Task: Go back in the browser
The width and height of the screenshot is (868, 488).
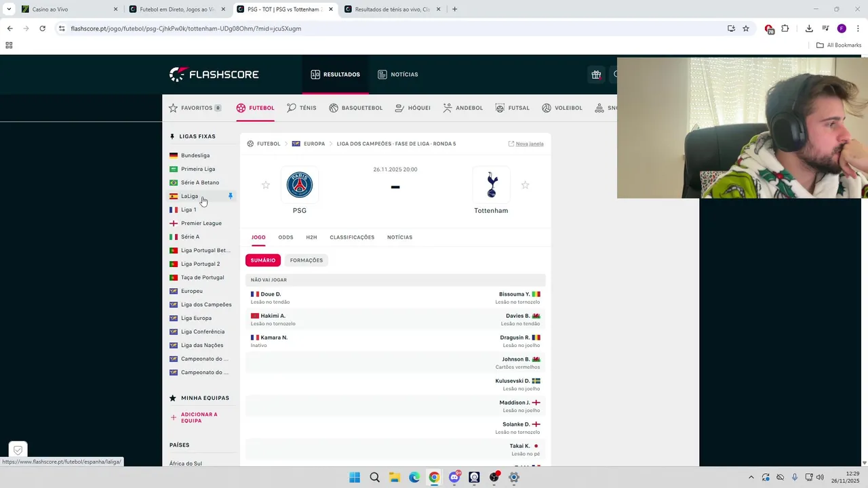Action: [9, 28]
